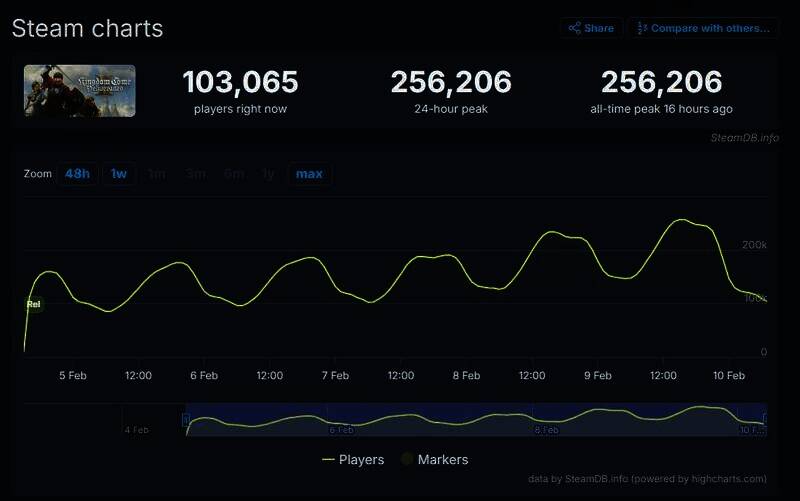Click the highlighted navigator range area
Screen dimensions: 800x501
click(x=475, y=420)
